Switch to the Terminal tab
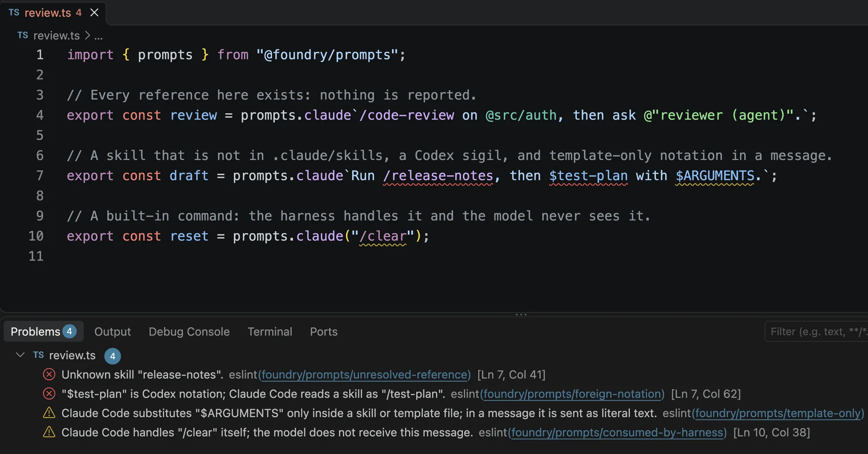 [270, 332]
